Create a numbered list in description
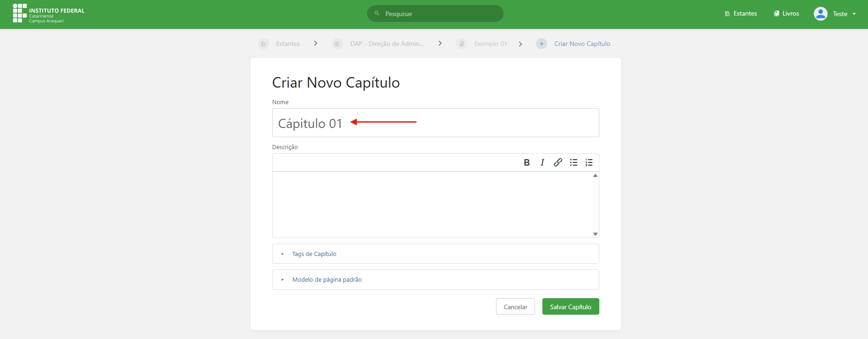Image resolution: width=868 pixels, height=339 pixels. [589, 162]
